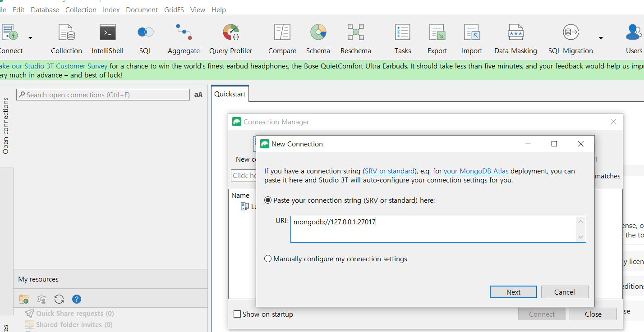
Task: Open My resources help question icon
Action: pyautogui.click(x=77, y=299)
